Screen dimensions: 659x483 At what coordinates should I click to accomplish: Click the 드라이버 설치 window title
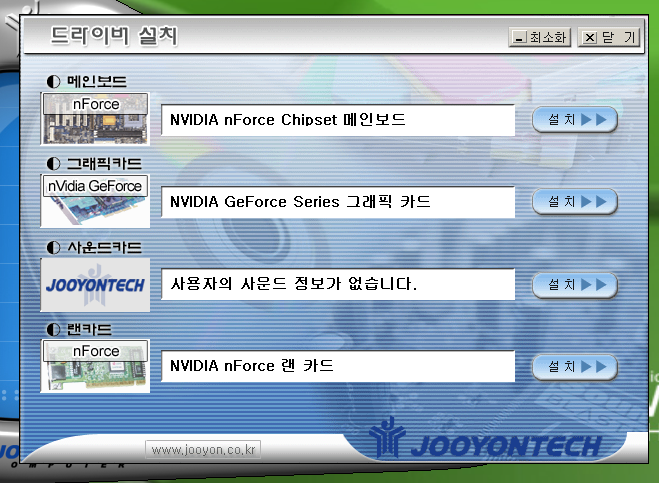114,36
